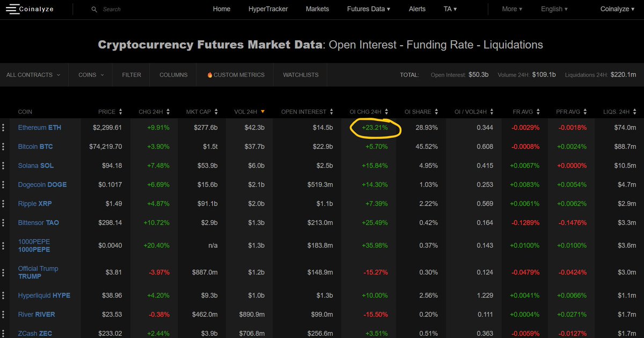Click 1000PEPE price change +20.40%
Screen dimensions: 644x338
tap(157, 246)
